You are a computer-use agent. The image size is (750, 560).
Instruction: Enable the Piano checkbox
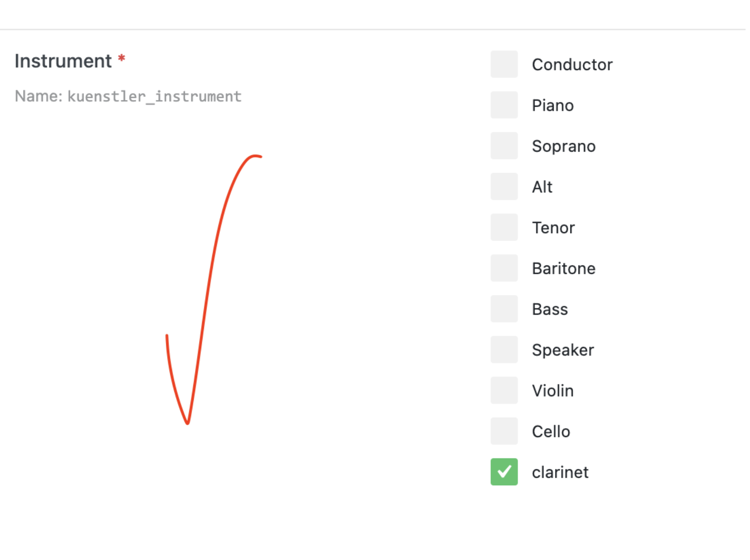[504, 105]
